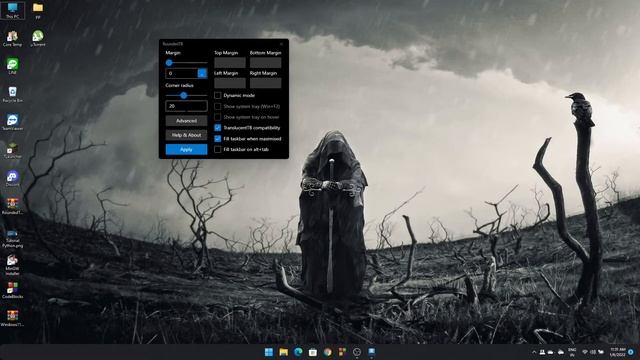640x360 pixels.
Task: Open the notification center badge
Action: (x=631, y=352)
